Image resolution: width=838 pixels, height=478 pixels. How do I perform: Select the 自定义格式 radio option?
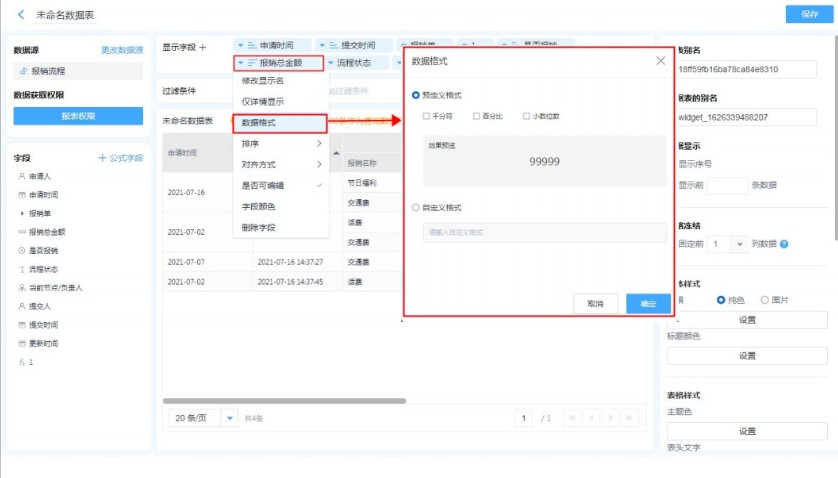(x=416, y=208)
